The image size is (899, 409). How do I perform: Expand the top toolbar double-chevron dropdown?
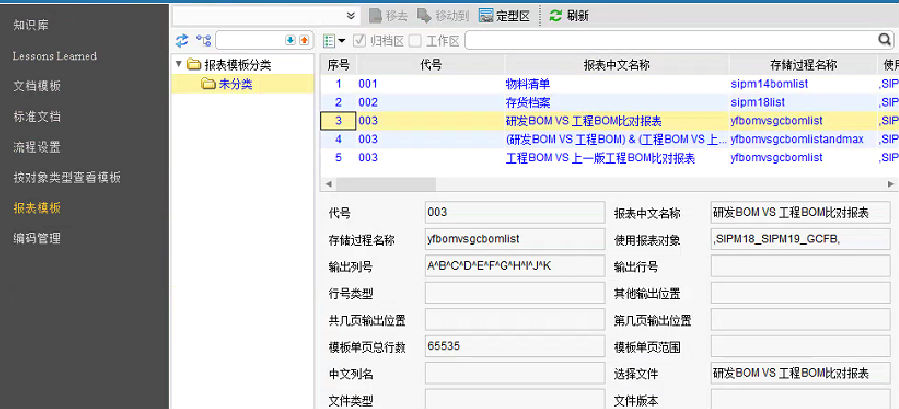(x=351, y=15)
